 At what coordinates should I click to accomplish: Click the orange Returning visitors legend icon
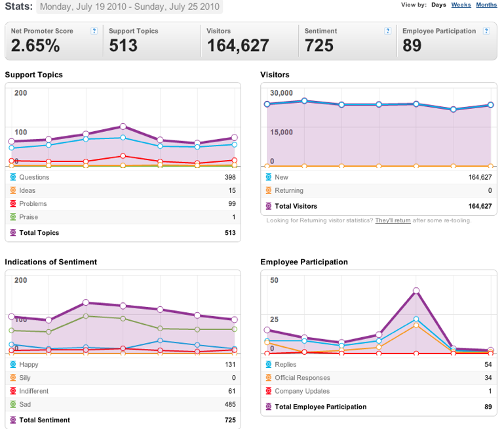pos(269,190)
